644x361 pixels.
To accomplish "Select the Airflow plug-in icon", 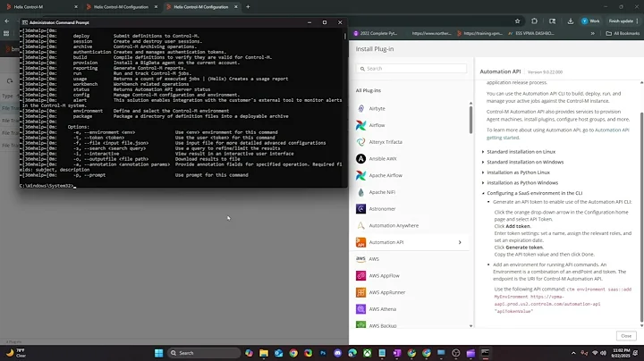I will [360, 125].
